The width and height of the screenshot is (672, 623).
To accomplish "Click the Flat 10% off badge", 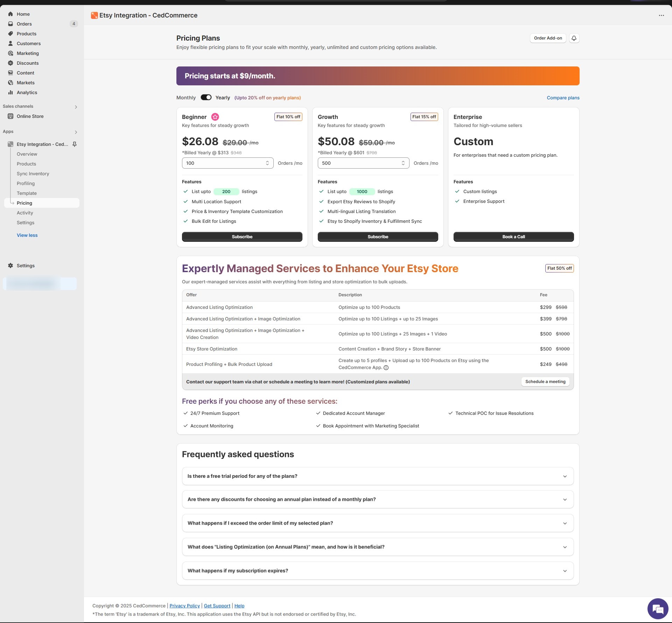I will 288,117.
